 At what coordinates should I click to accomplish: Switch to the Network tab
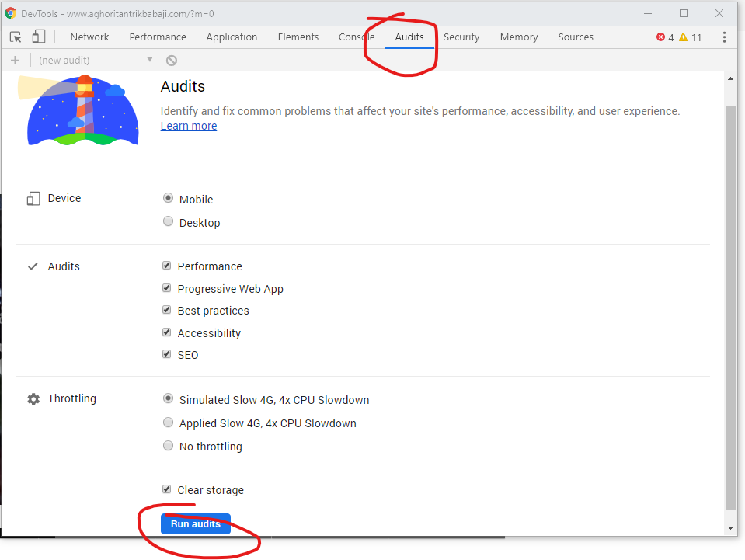(x=89, y=37)
